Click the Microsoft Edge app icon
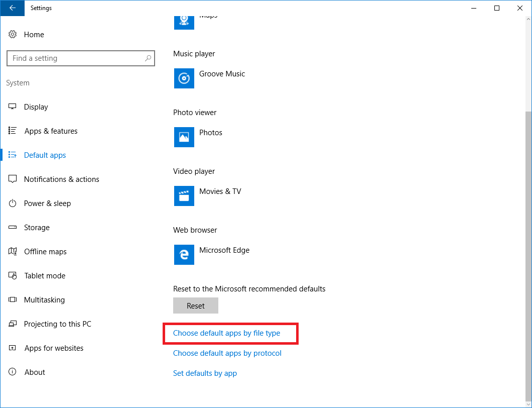 pos(184,255)
